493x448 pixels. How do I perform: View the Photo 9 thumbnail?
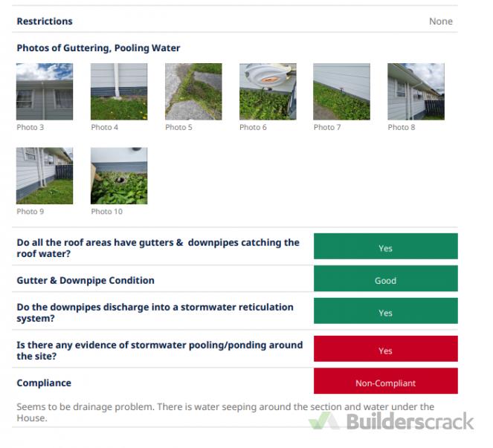tap(45, 175)
